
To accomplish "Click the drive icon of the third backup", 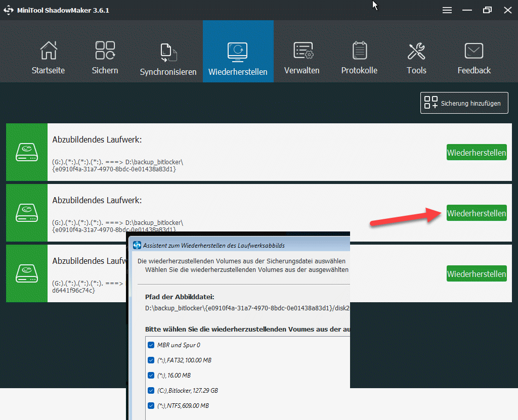I will pyautogui.click(x=27, y=273).
